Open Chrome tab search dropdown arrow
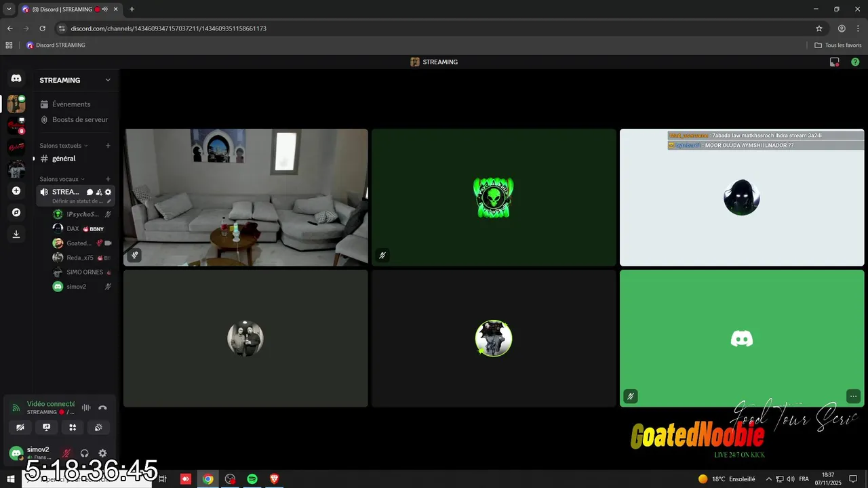This screenshot has height=488, width=868. pos(9,9)
